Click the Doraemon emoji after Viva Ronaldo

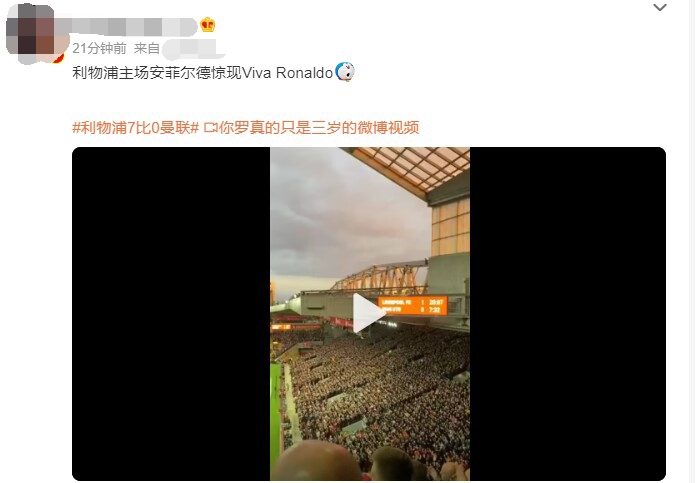[x=344, y=72]
